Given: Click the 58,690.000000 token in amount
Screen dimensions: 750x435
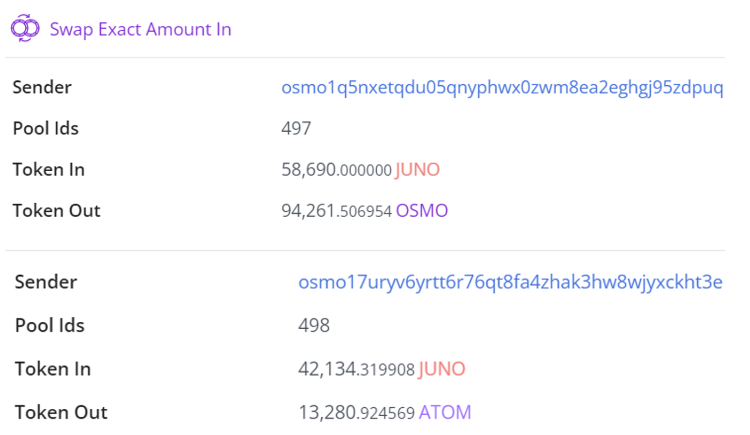Looking at the screenshot, I should [x=336, y=169].
